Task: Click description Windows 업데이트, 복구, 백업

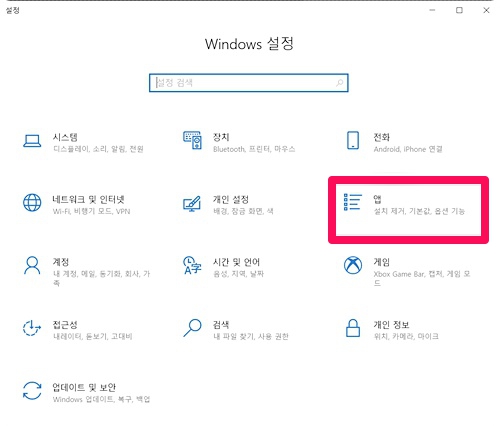Action: point(101,399)
